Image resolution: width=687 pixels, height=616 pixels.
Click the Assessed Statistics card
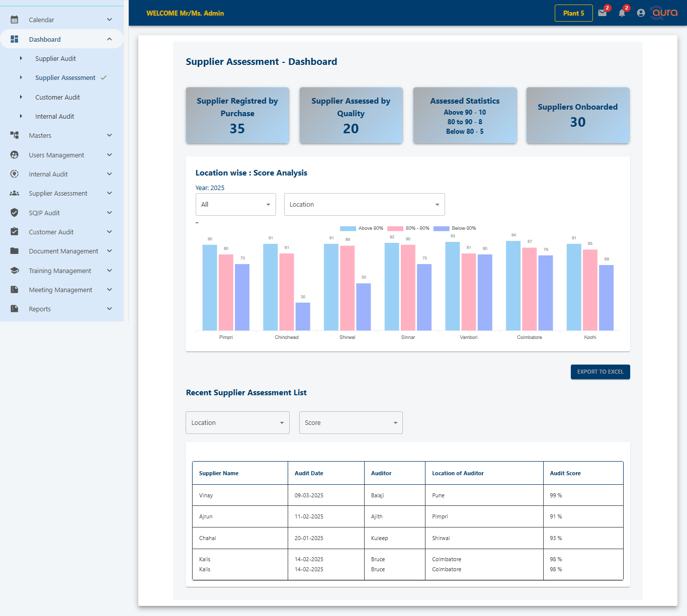click(465, 116)
